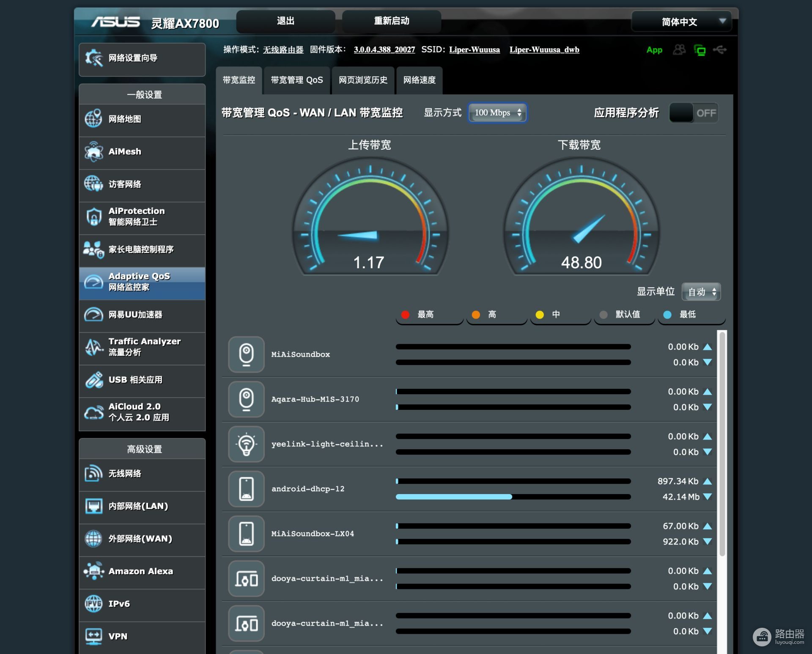Open the AiMesh sidebar icon

(x=93, y=152)
